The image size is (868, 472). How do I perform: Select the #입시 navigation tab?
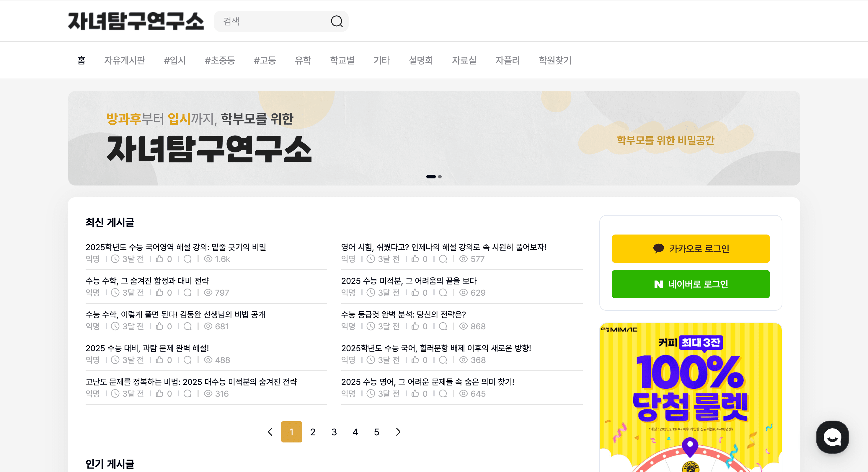[x=174, y=60]
